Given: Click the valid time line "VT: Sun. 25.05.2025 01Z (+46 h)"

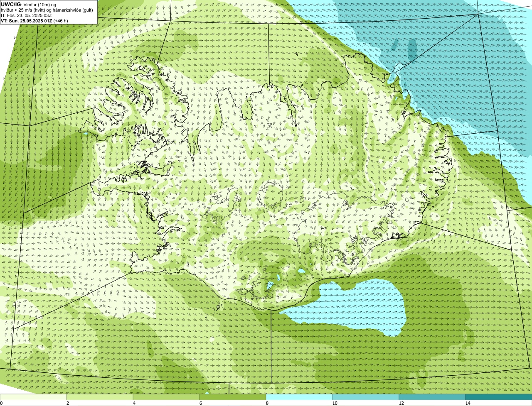Looking at the screenshot, I should click(34, 21).
